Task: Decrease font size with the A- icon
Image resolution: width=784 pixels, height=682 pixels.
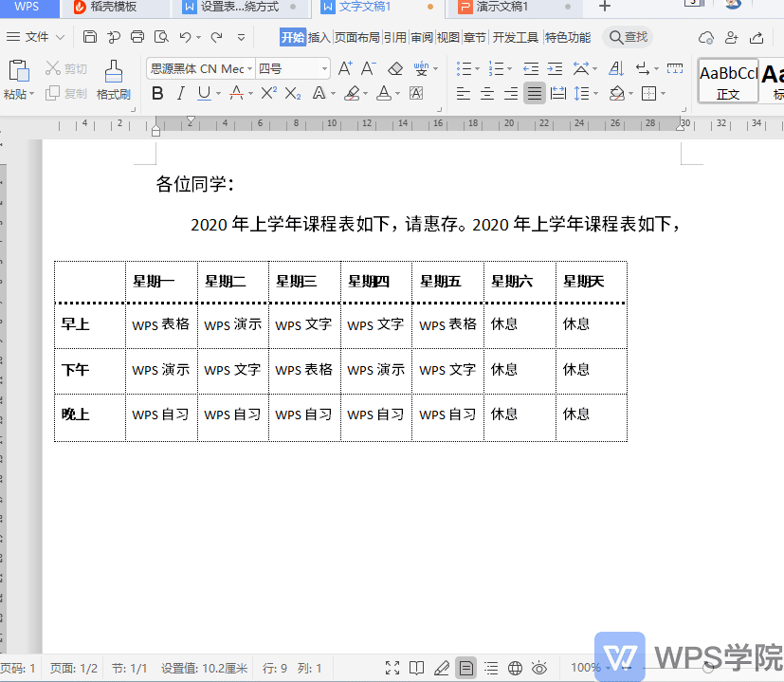Action: 369,68
